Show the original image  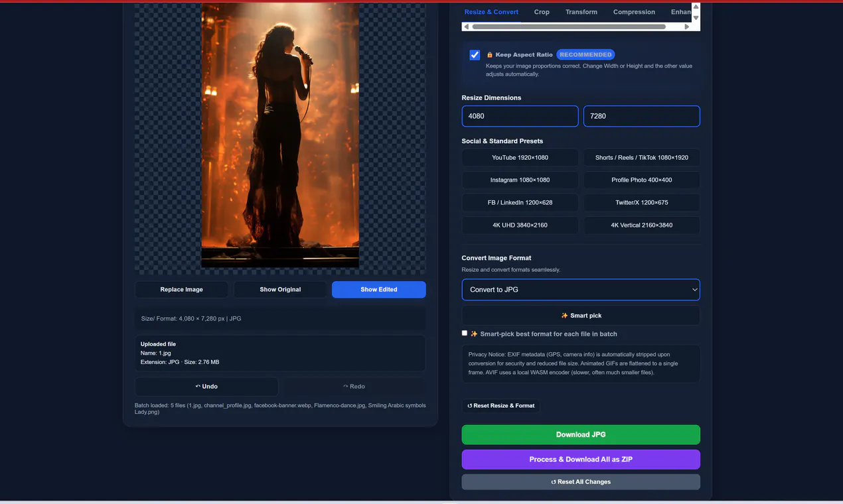tap(280, 290)
